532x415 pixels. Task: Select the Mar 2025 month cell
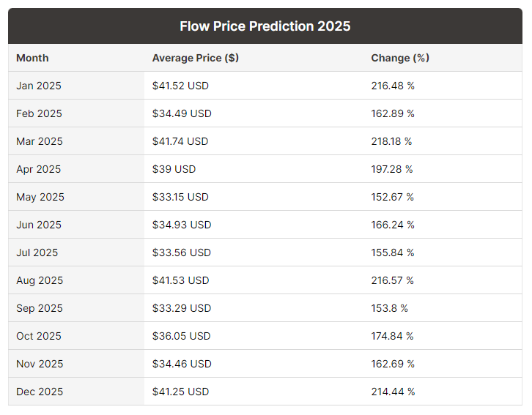40,141
